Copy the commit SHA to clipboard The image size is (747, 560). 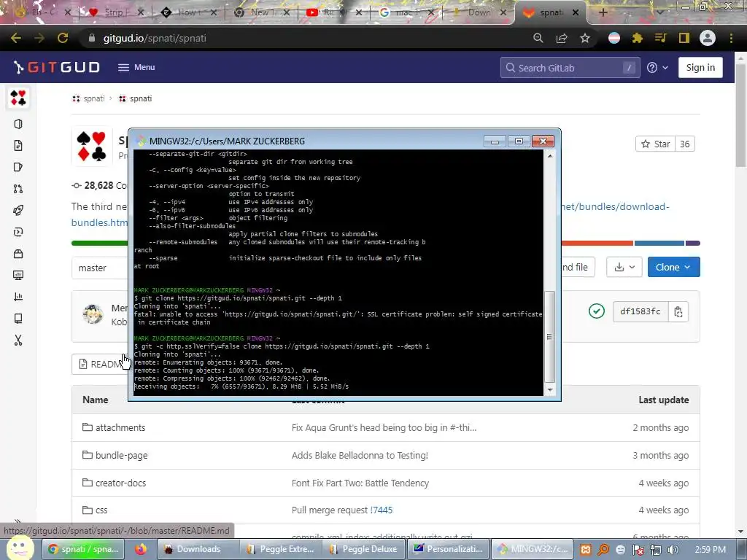pyautogui.click(x=678, y=312)
